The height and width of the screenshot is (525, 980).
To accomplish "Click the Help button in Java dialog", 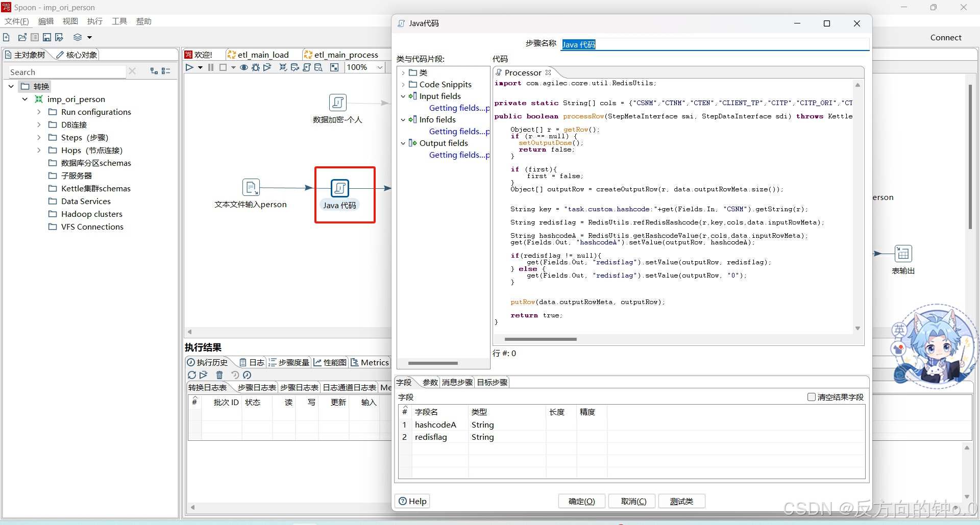I will point(412,501).
